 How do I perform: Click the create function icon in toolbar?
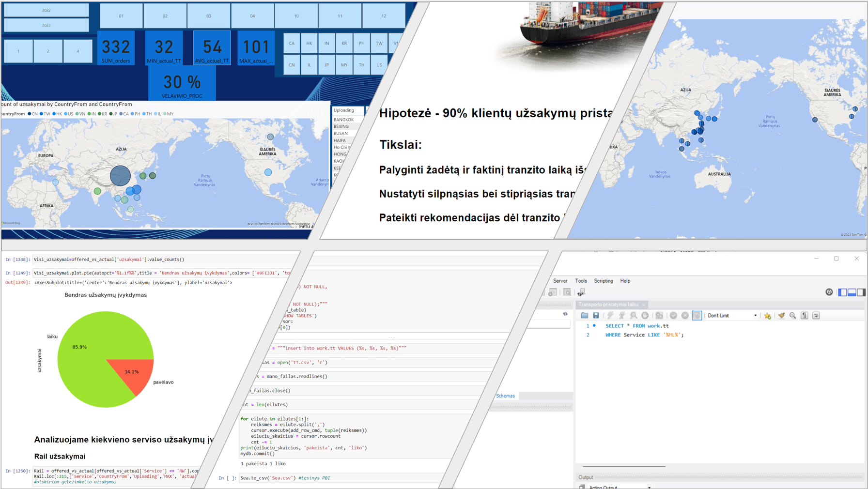[x=553, y=292]
